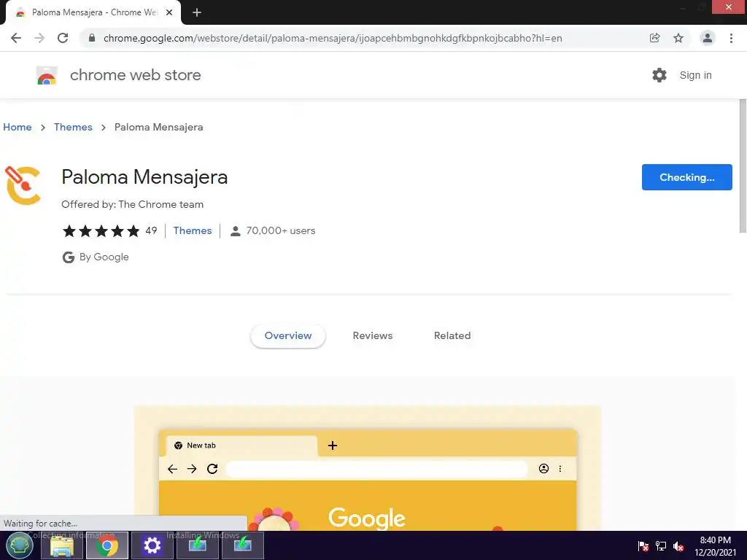
Task: Click the 49 ratings count
Action: pos(151,230)
